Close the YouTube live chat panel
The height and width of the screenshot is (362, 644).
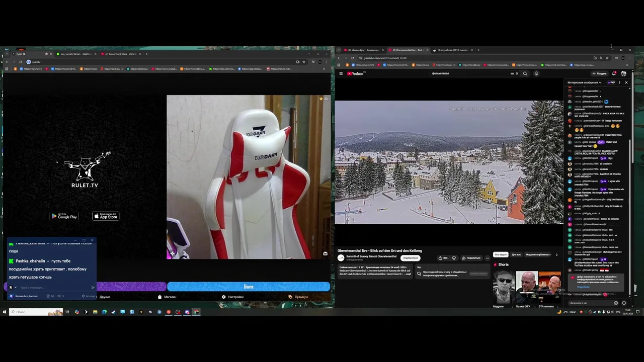626,82
